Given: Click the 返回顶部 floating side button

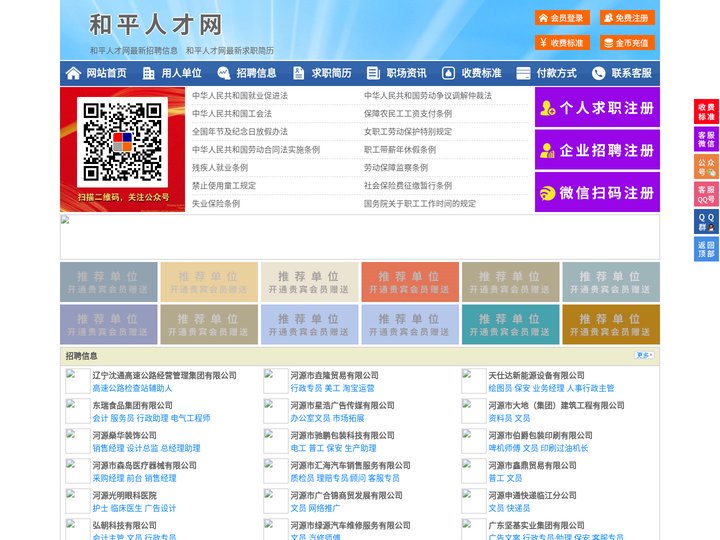Looking at the screenshot, I should (x=706, y=249).
